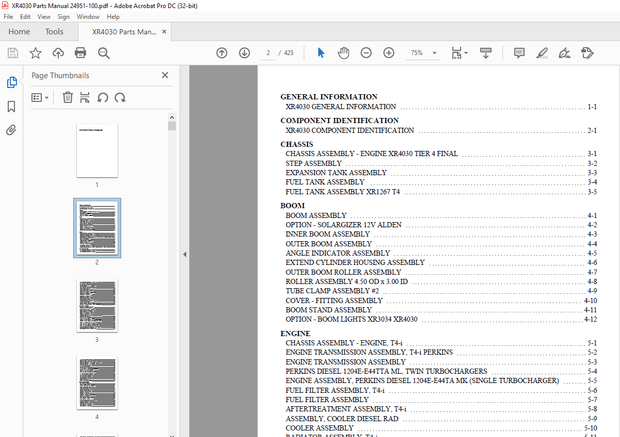Open the Page Thumbnails sidebar icon
620x437 pixels.
11,82
